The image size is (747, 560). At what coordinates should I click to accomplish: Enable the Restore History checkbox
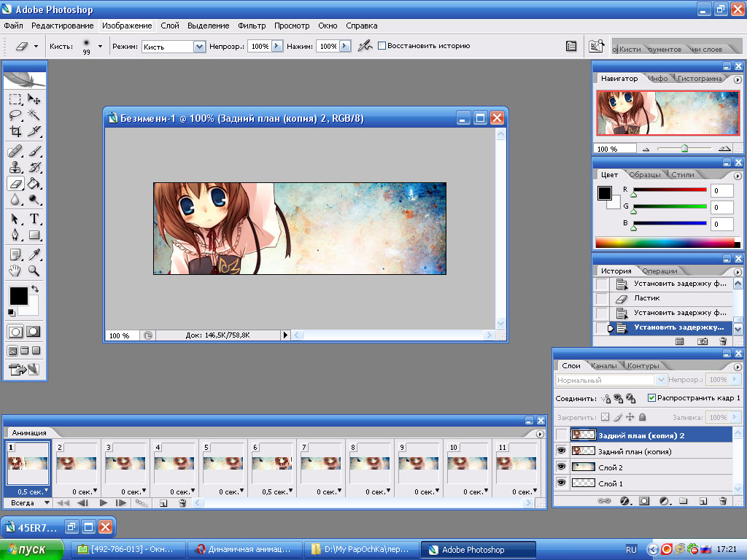(382, 46)
